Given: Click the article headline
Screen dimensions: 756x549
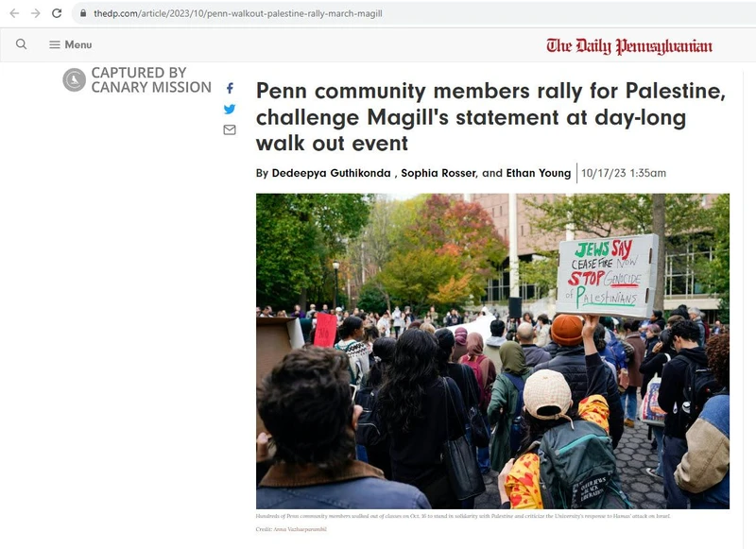Looking at the screenshot, I should [490, 117].
